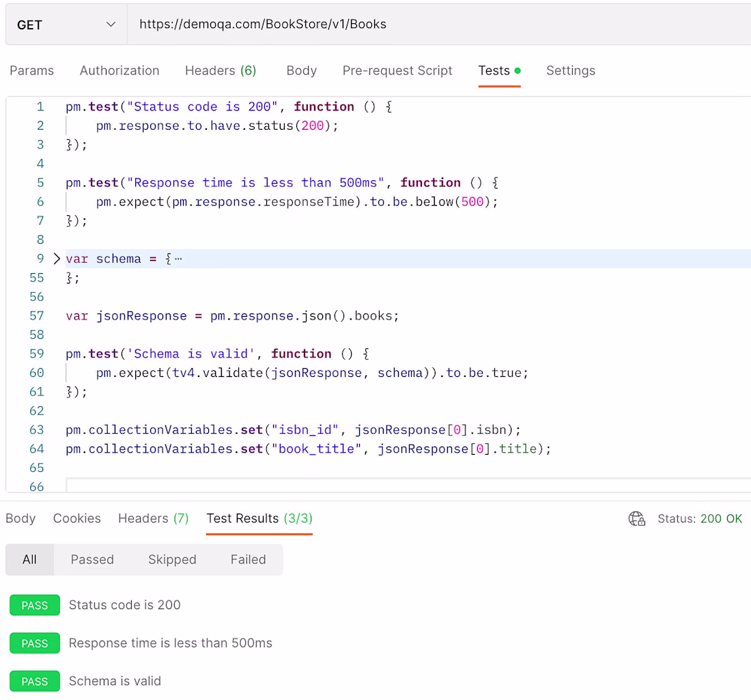This screenshot has height=700, width=751.
Task: Click line number 1 in the gutter
Action: pos(40,107)
